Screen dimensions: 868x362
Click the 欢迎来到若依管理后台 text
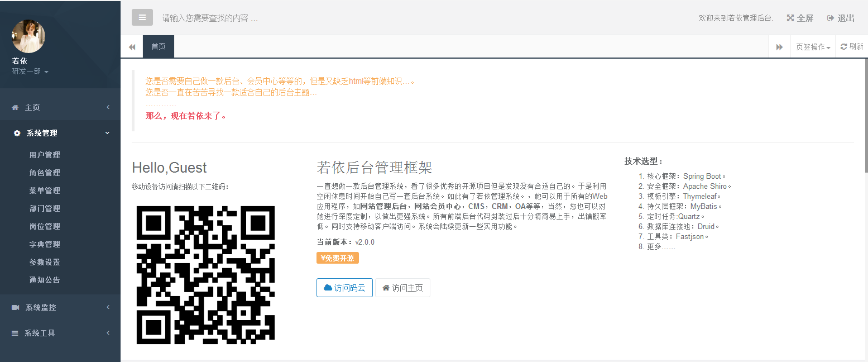coord(736,18)
